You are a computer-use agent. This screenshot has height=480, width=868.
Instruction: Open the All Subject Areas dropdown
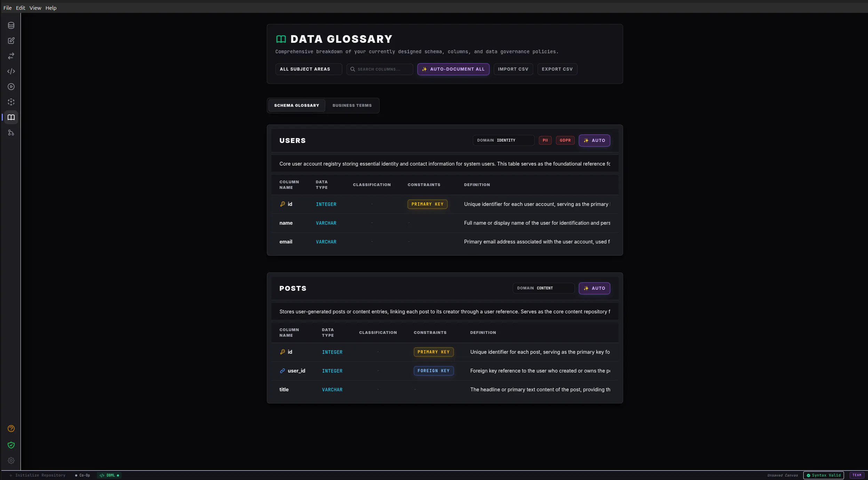(x=309, y=69)
